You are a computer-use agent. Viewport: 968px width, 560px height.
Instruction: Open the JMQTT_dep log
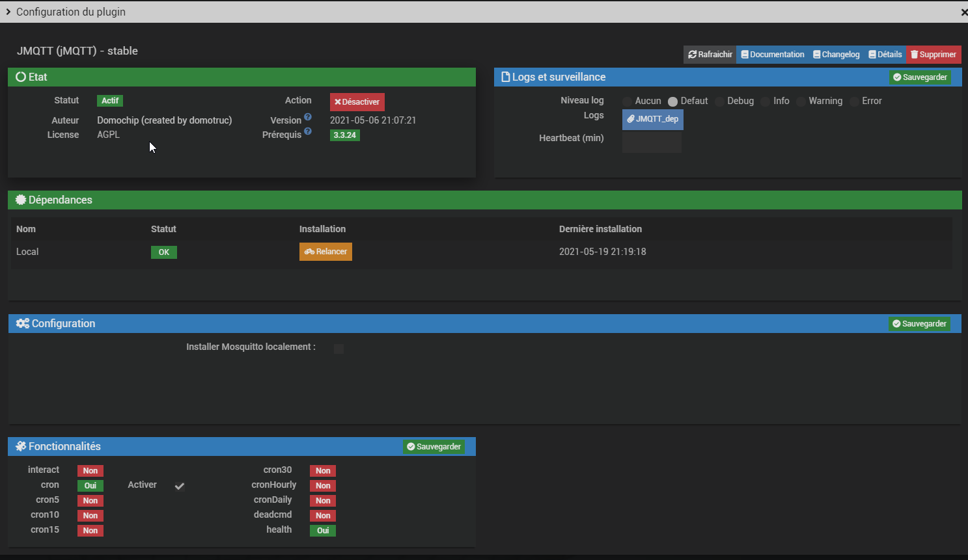click(653, 119)
